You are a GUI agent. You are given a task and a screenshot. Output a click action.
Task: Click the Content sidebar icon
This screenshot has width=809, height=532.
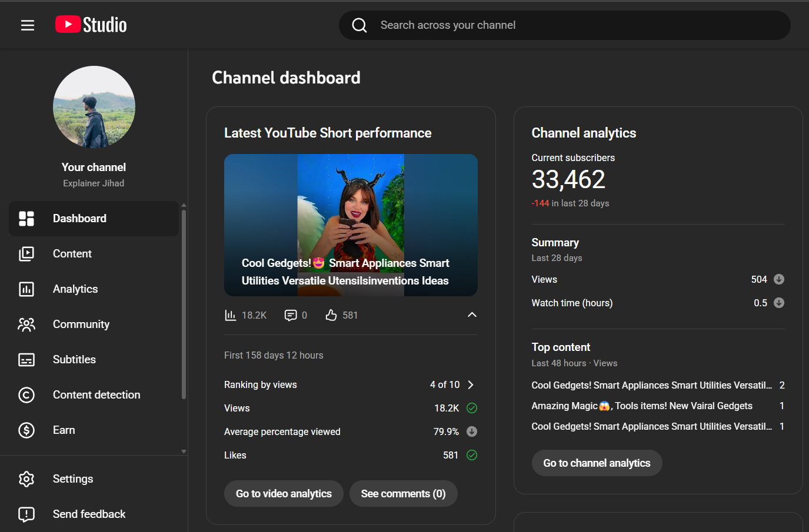(26, 254)
